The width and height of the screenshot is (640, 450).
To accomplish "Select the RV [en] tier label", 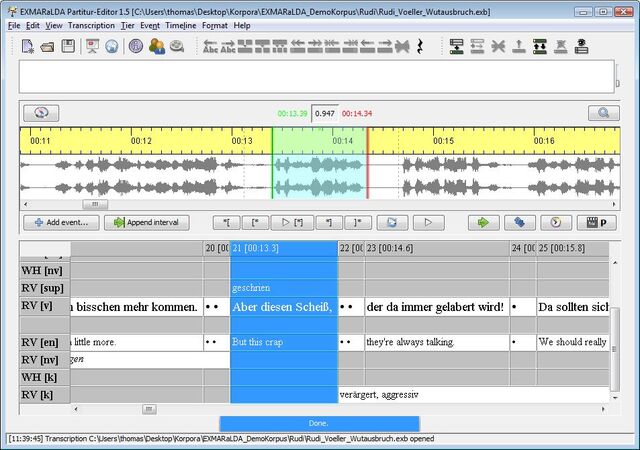I will [45, 343].
